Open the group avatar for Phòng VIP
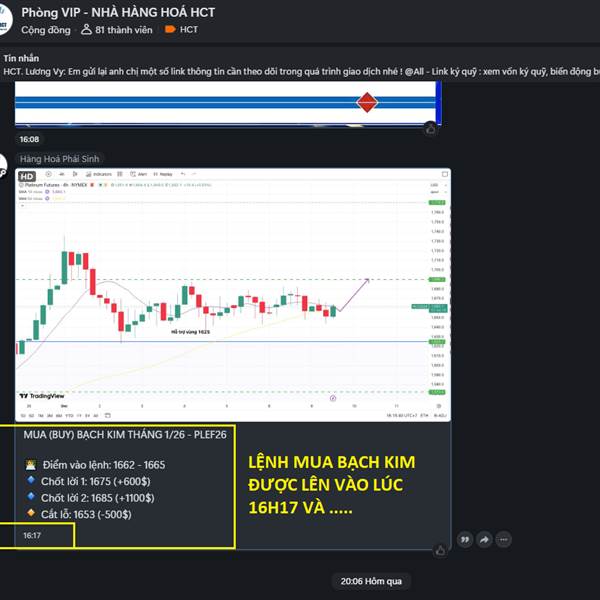This screenshot has width=600, height=600. [x=4, y=19]
